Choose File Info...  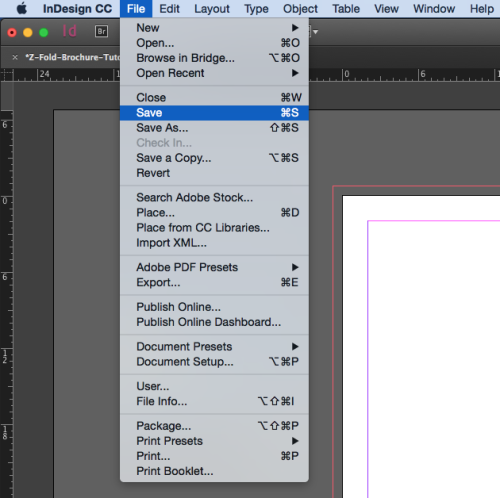pyautogui.click(x=214, y=401)
